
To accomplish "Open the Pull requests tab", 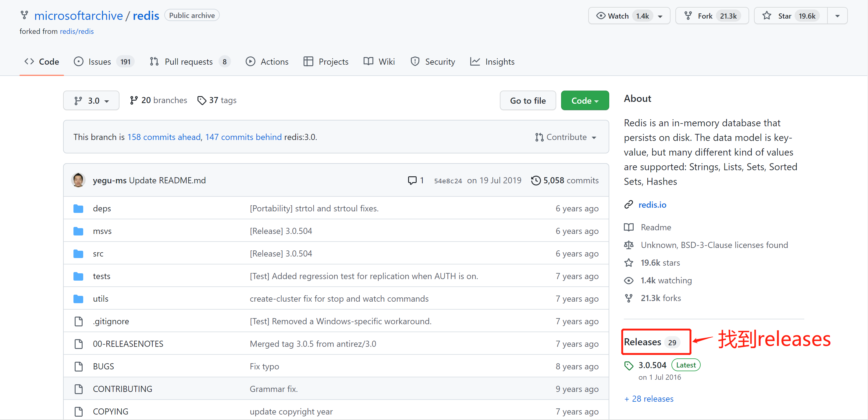I will (190, 62).
